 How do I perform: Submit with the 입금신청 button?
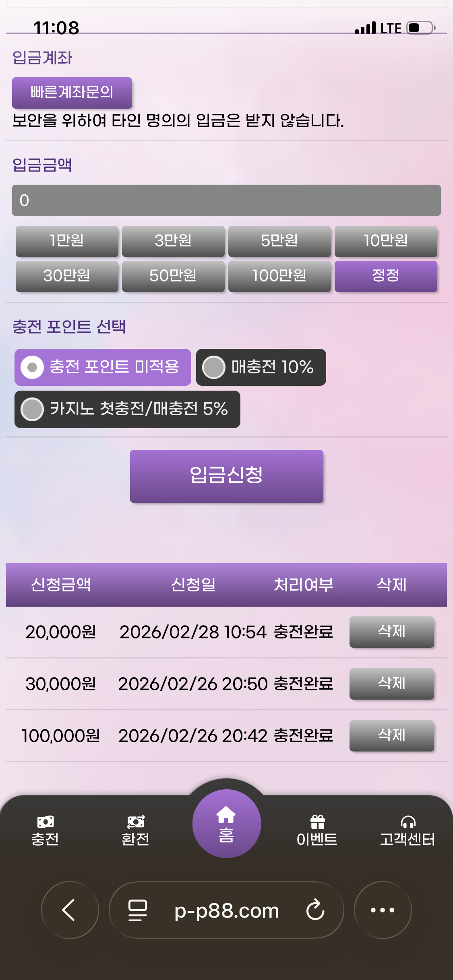pos(226,476)
